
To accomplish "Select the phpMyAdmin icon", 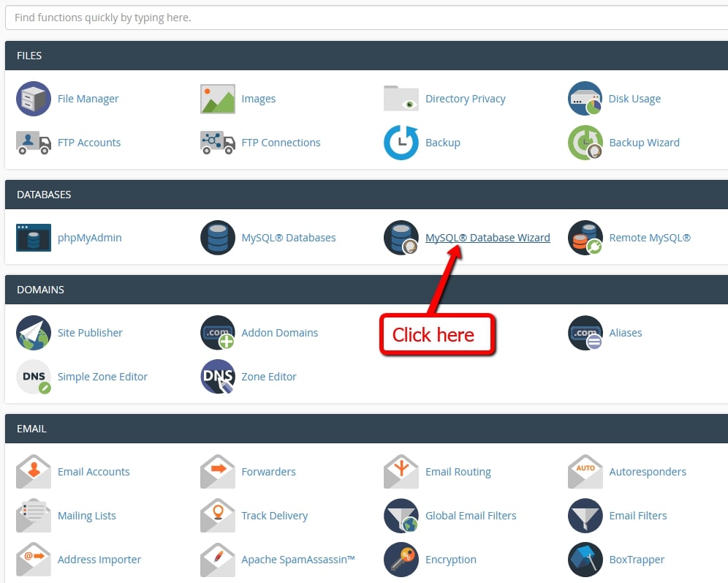I will [33, 237].
